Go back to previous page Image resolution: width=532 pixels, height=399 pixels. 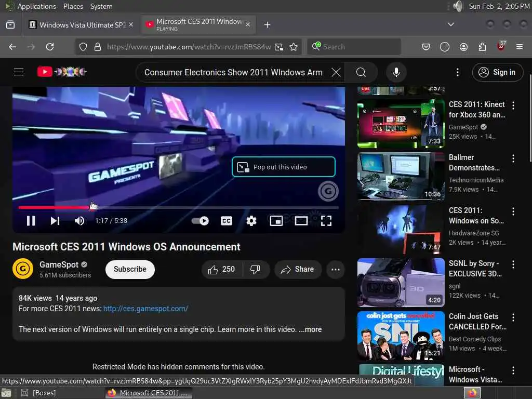(x=12, y=47)
